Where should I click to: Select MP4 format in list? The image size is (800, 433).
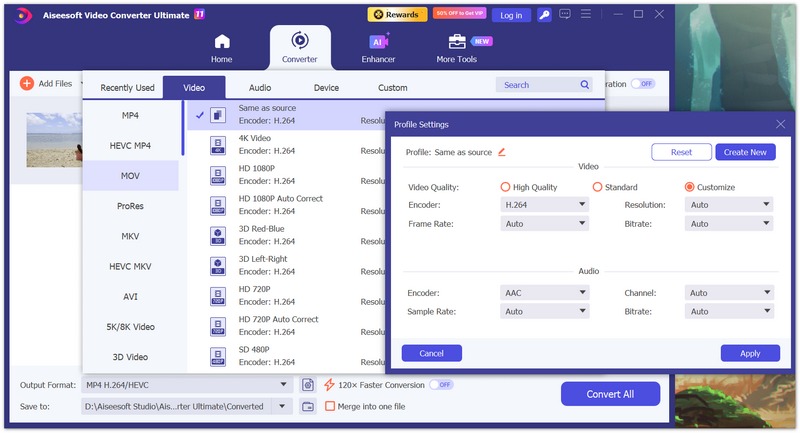pos(130,115)
